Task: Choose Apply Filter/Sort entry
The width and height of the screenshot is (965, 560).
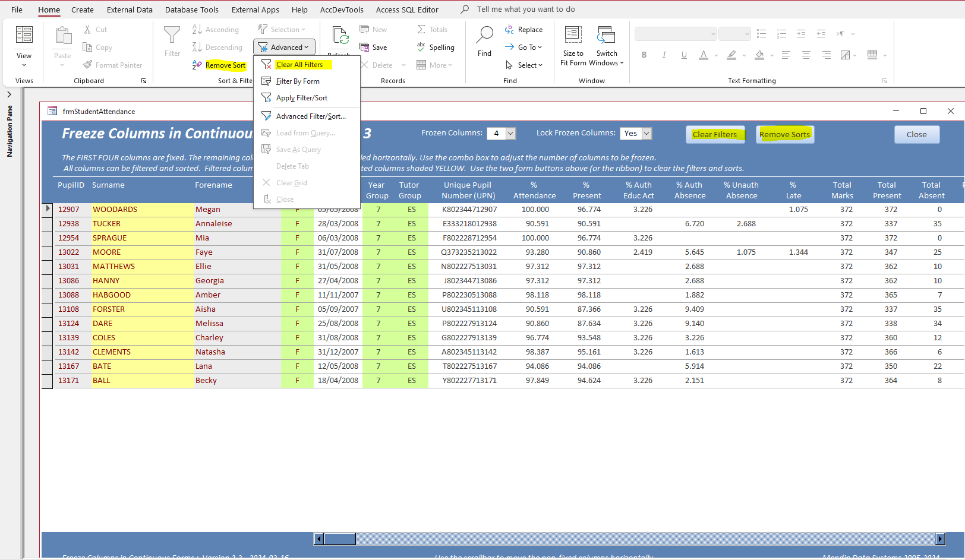Action: 307,98
